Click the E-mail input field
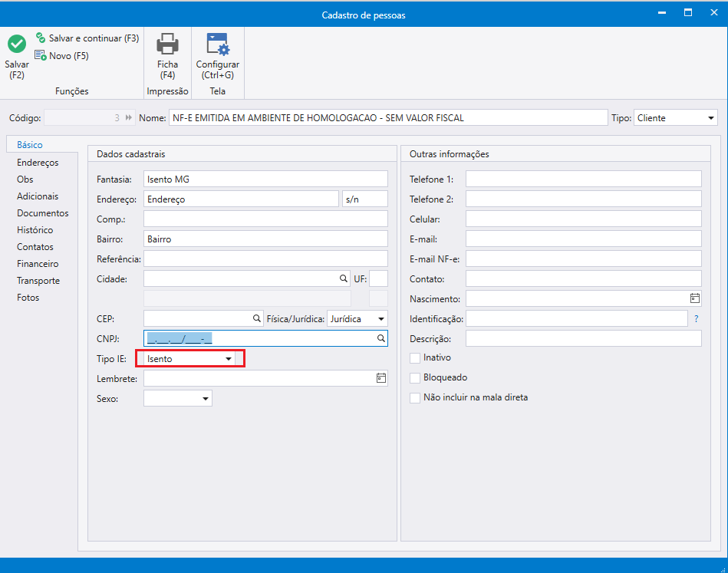The image size is (728, 573). tap(584, 239)
